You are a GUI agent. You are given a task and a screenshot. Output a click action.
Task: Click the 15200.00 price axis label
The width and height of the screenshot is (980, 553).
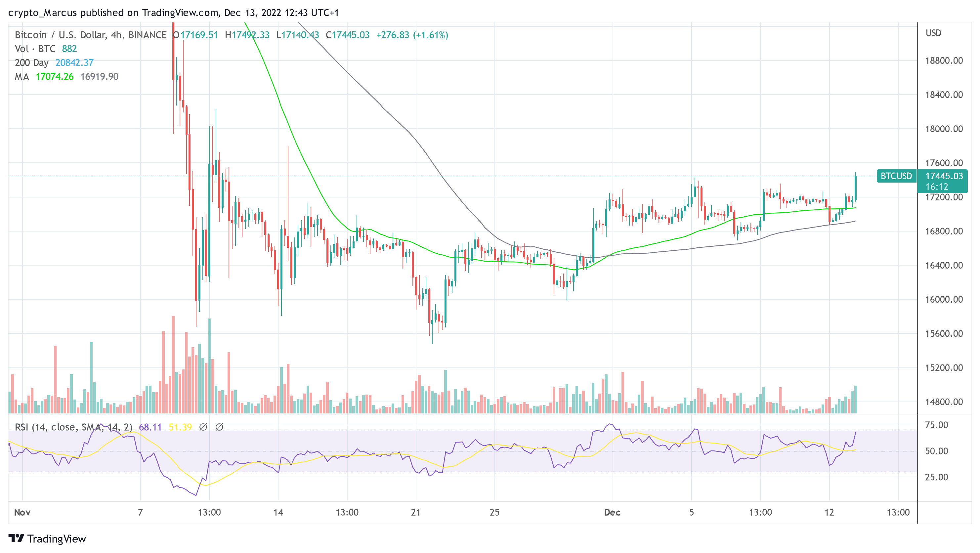point(944,368)
